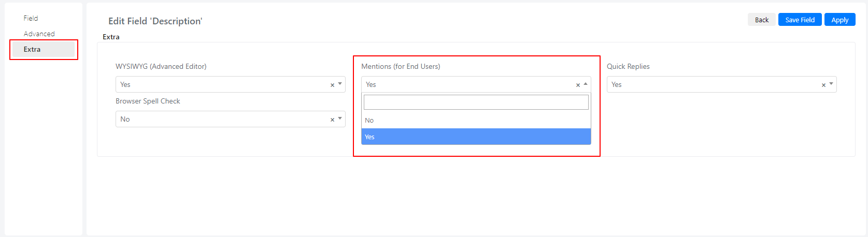Clear the WYSIWYG (Advanced Editor) selection x icon
The width and height of the screenshot is (868, 237).
[x=332, y=85]
